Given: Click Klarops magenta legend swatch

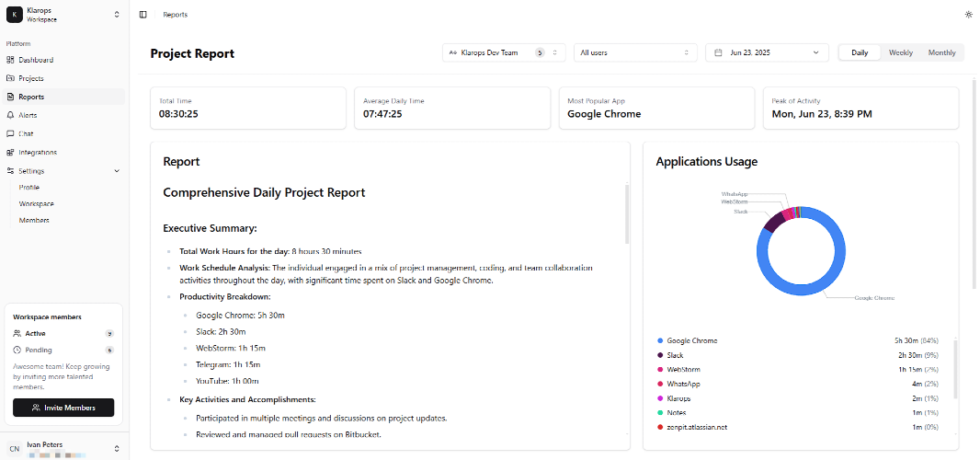Looking at the screenshot, I should point(660,398).
